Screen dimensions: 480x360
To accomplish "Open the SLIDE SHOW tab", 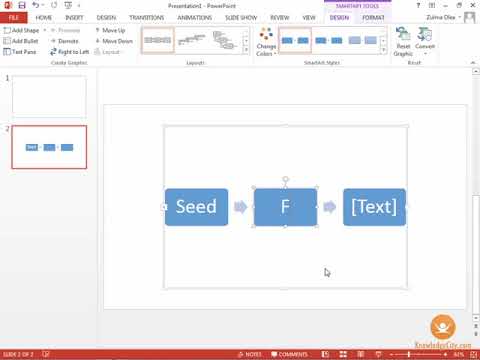I will pyautogui.click(x=241, y=18).
